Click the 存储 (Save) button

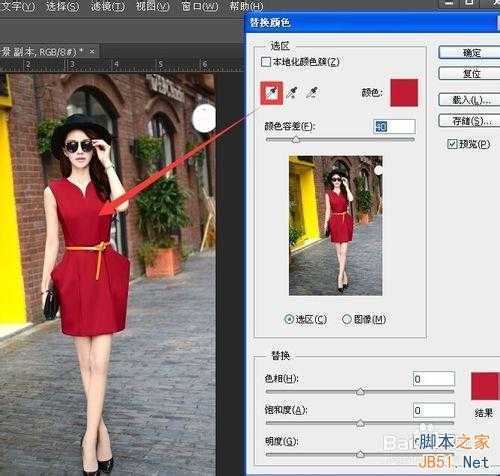469,120
